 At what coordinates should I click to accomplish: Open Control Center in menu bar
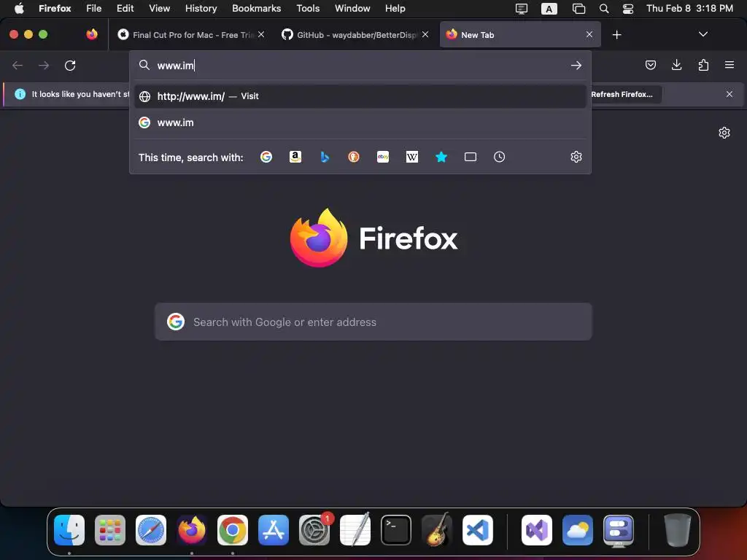628,8
